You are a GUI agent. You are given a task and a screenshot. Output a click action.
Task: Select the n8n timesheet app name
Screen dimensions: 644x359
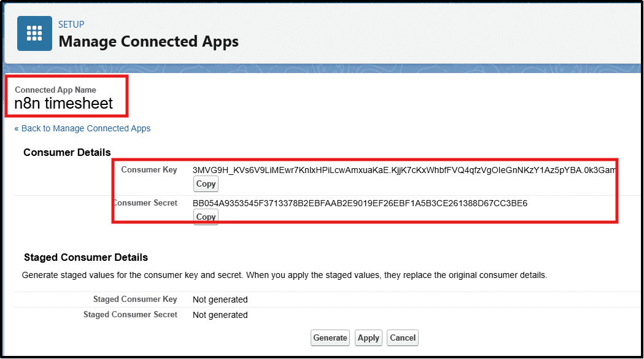pos(64,104)
